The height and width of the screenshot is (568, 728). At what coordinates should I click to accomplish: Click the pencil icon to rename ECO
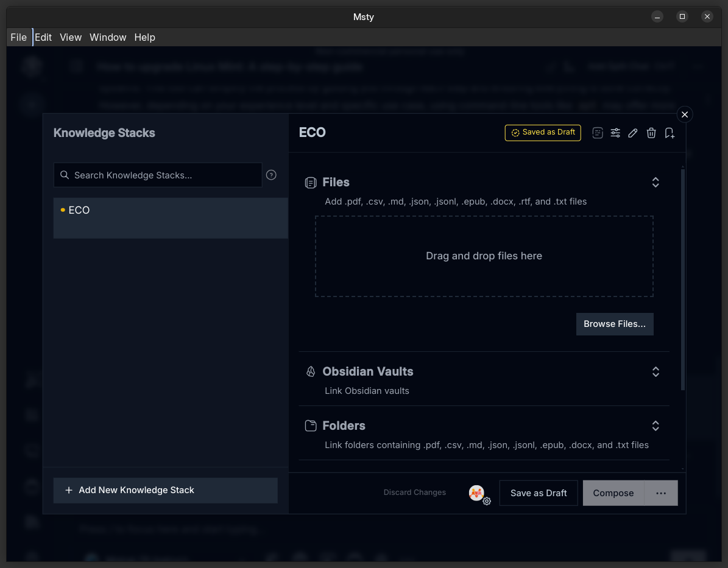coord(633,133)
